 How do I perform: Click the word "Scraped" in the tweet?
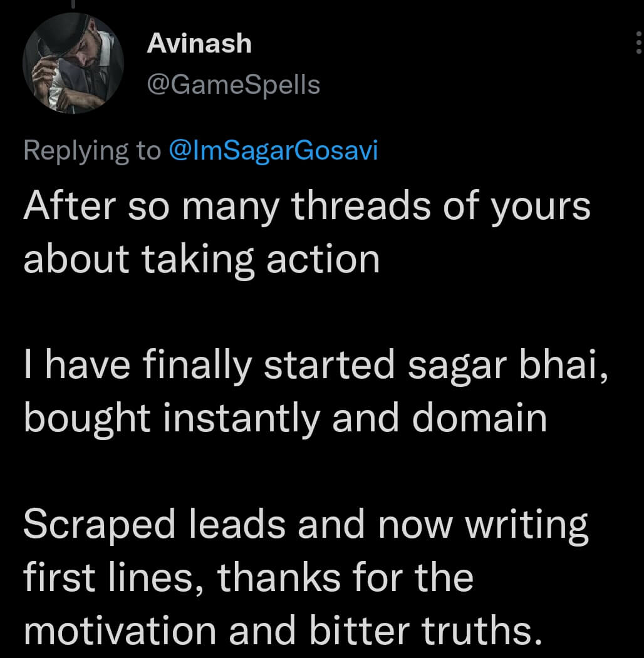pyautogui.click(x=100, y=527)
